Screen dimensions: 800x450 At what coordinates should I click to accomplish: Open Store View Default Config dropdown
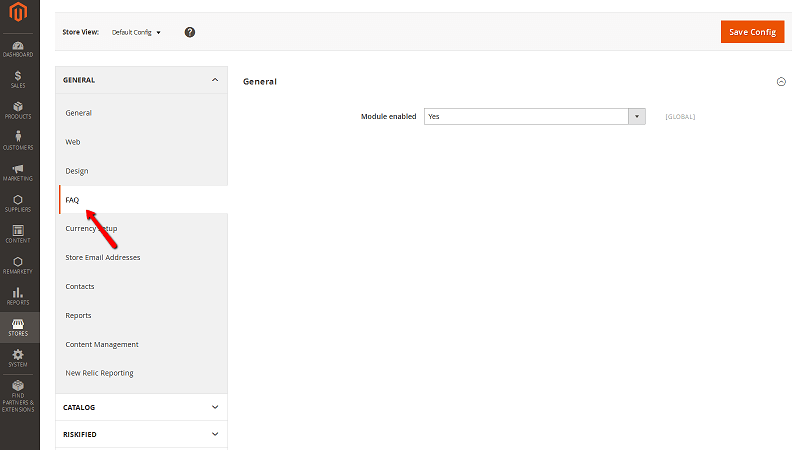(x=136, y=32)
